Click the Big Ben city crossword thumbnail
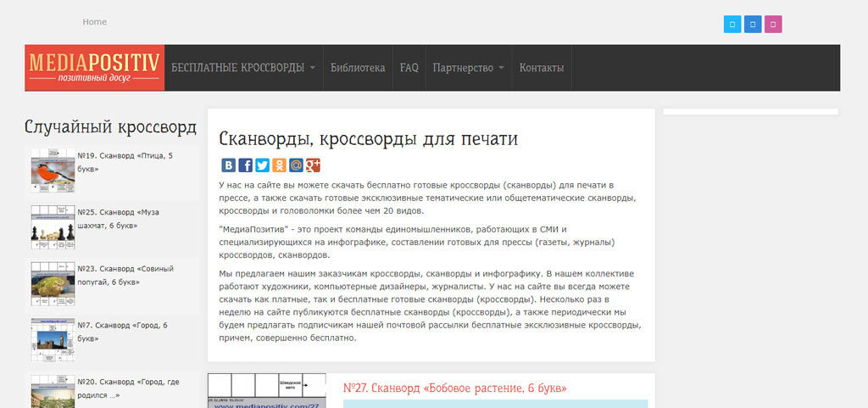This screenshot has height=408, width=868. (x=53, y=340)
